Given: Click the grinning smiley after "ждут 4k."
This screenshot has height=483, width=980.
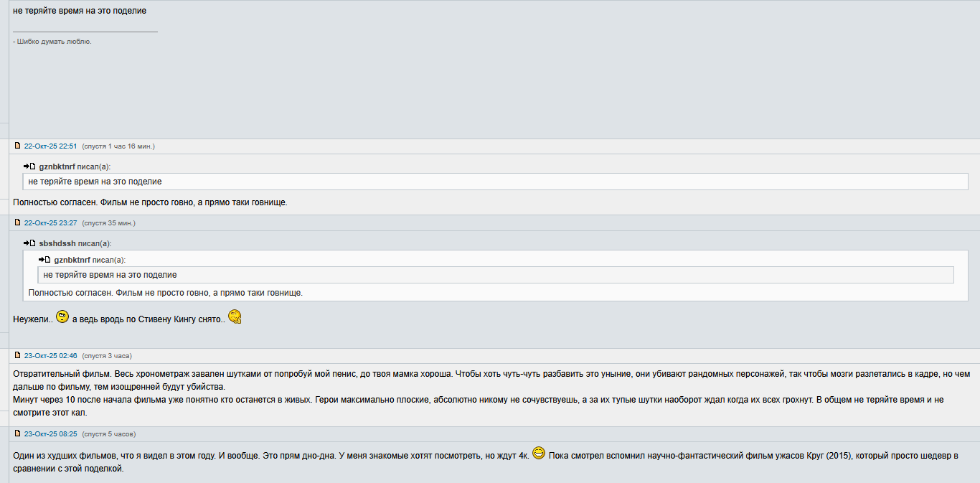Looking at the screenshot, I should tap(539, 454).
